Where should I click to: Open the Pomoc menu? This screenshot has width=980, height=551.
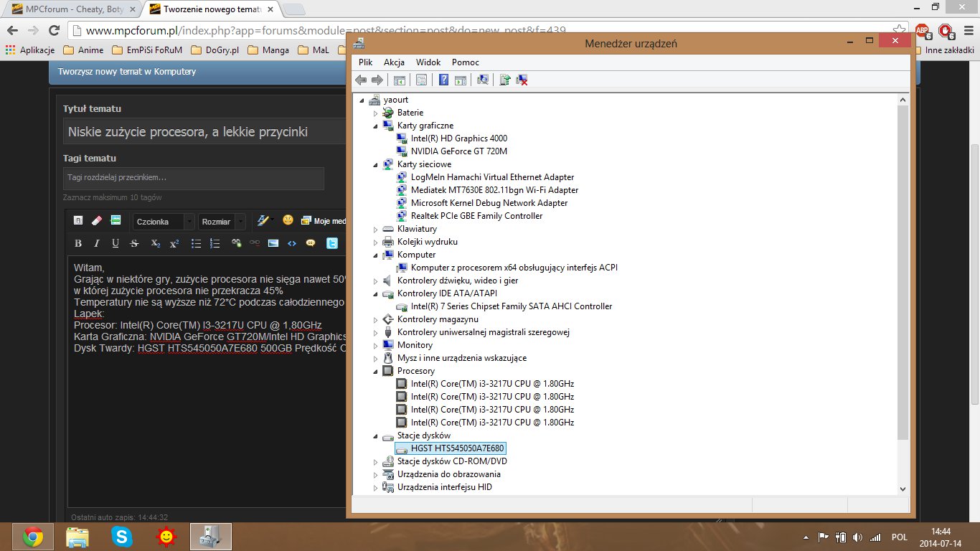(466, 62)
